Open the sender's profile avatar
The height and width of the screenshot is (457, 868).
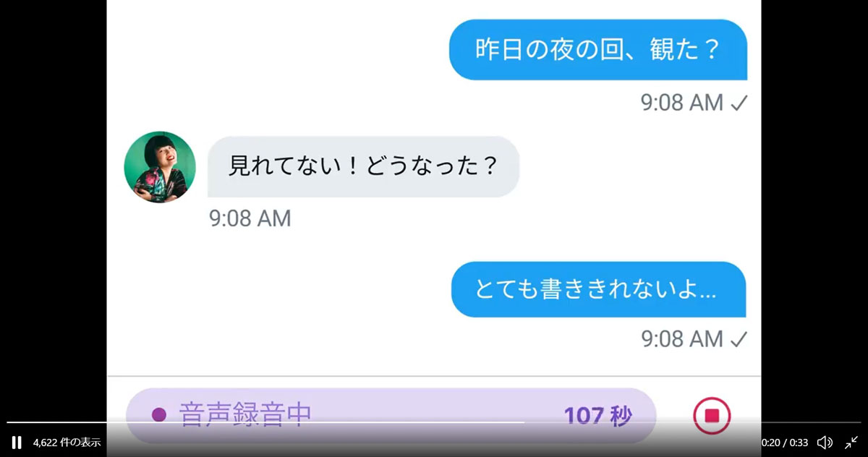click(160, 167)
